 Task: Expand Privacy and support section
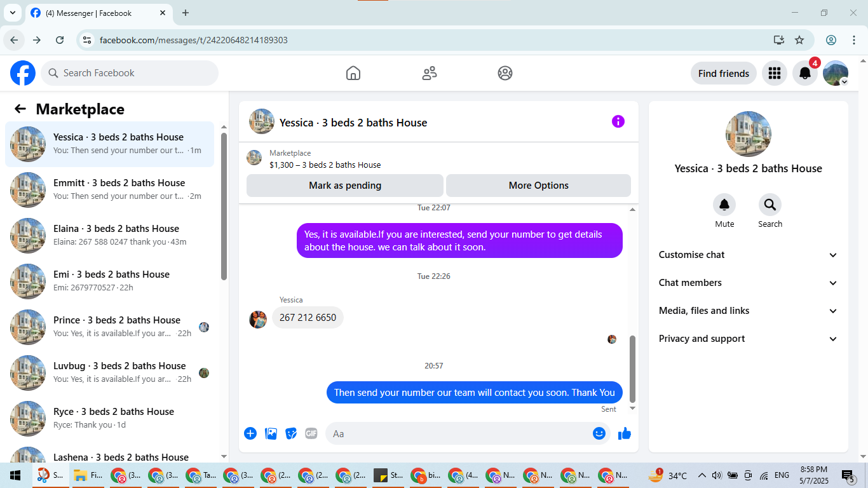[749, 339]
